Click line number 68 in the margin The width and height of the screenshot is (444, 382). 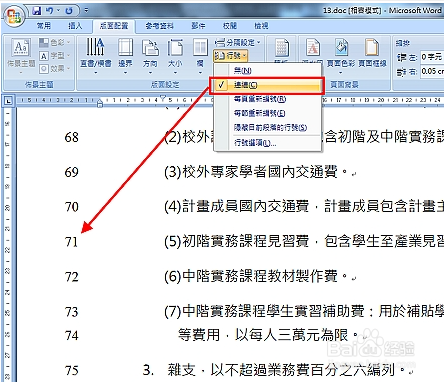72,137
